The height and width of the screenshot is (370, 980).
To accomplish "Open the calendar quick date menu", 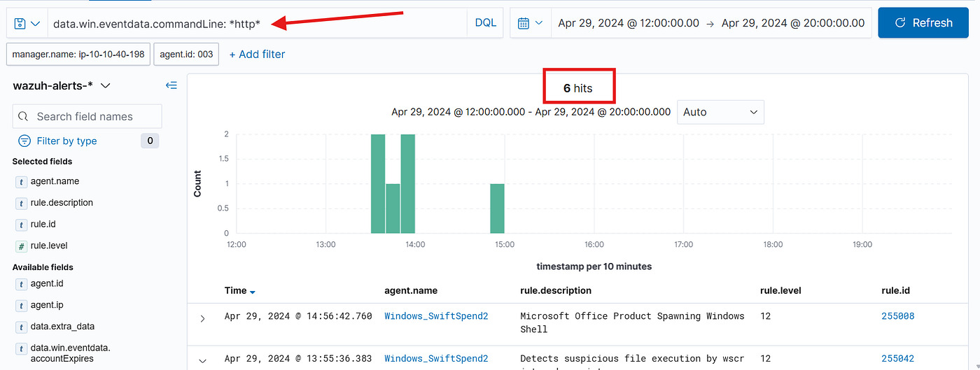I will pos(531,23).
